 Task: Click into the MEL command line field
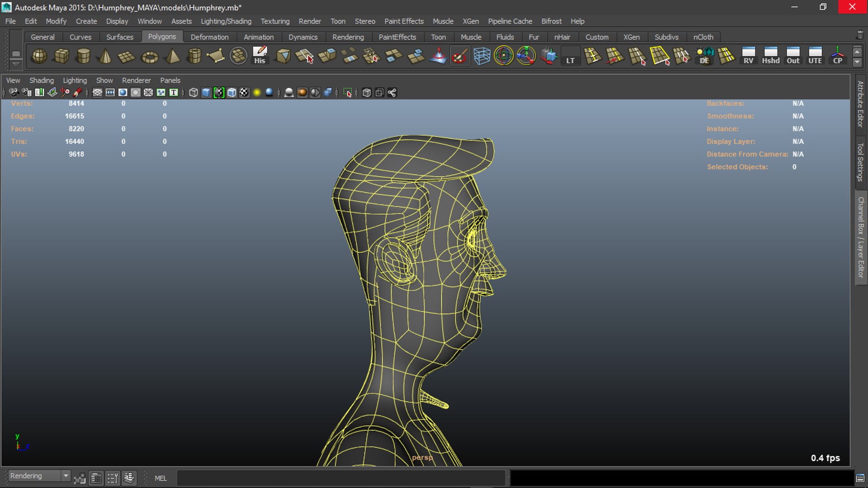[x=341, y=478]
